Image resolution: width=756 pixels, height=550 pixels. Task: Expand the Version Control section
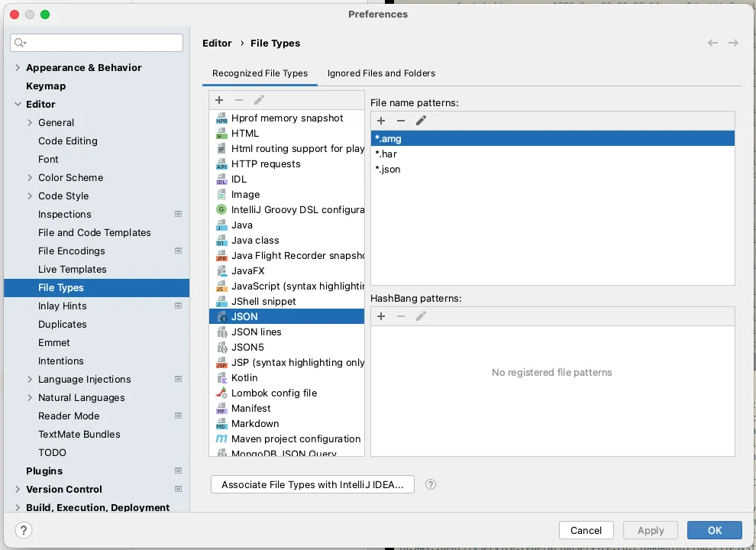pos(18,490)
